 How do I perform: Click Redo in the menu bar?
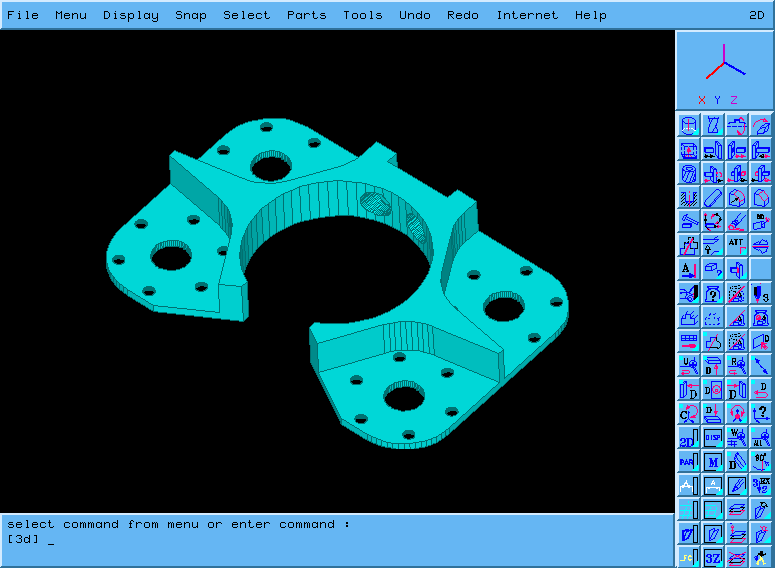[463, 15]
